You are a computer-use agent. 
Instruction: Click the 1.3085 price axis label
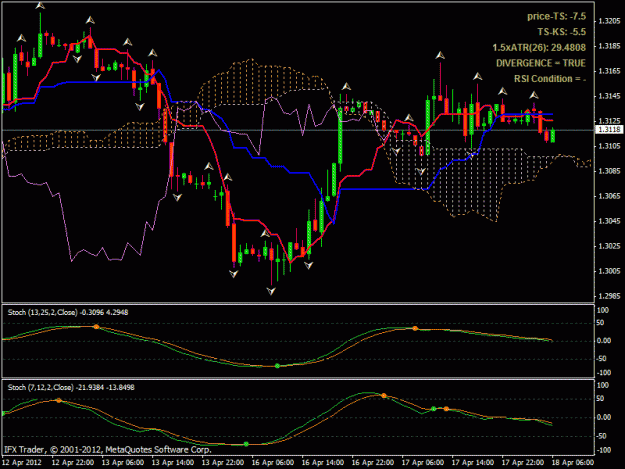[609, 171]
